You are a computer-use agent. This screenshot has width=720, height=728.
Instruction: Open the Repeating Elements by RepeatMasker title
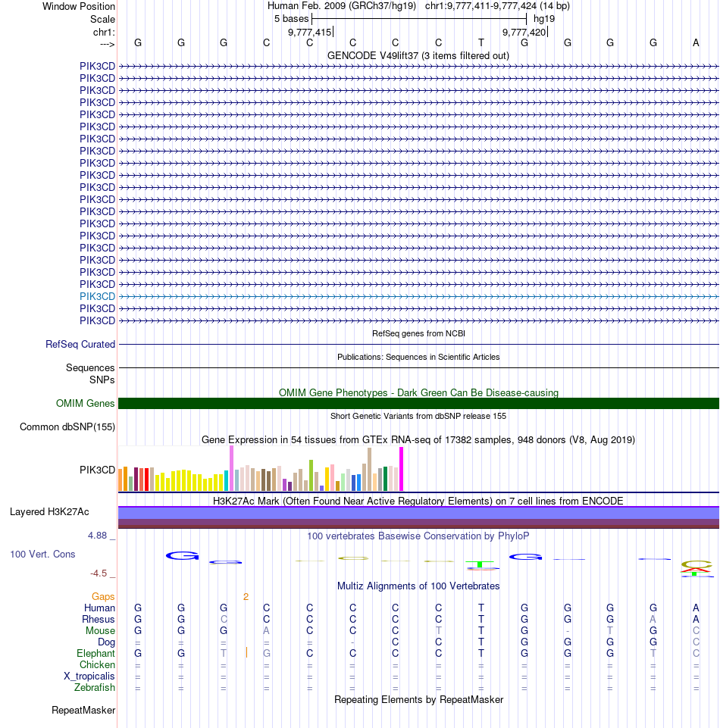418,700
